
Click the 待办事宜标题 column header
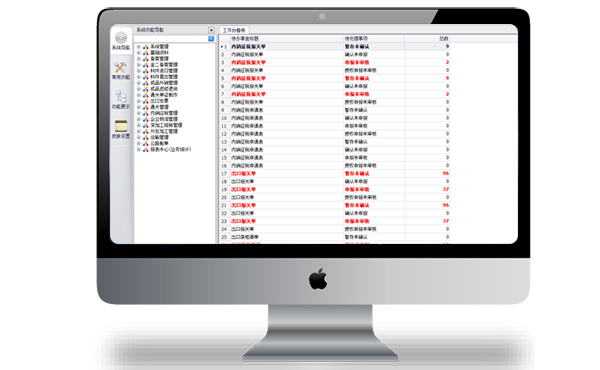[x=245, y=39]
